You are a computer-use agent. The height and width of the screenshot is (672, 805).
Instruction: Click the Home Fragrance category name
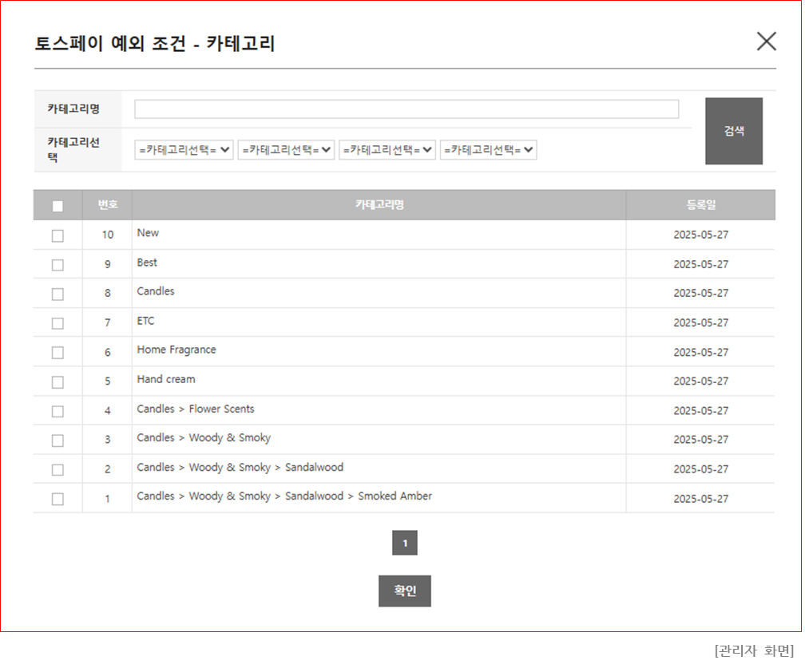click(x=176, y=350)
